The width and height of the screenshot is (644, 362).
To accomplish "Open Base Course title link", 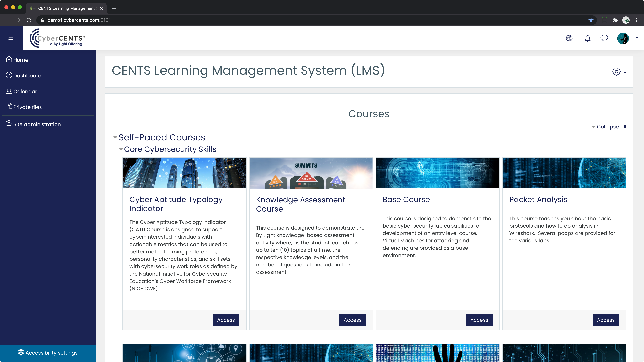I will pos(406,200).
